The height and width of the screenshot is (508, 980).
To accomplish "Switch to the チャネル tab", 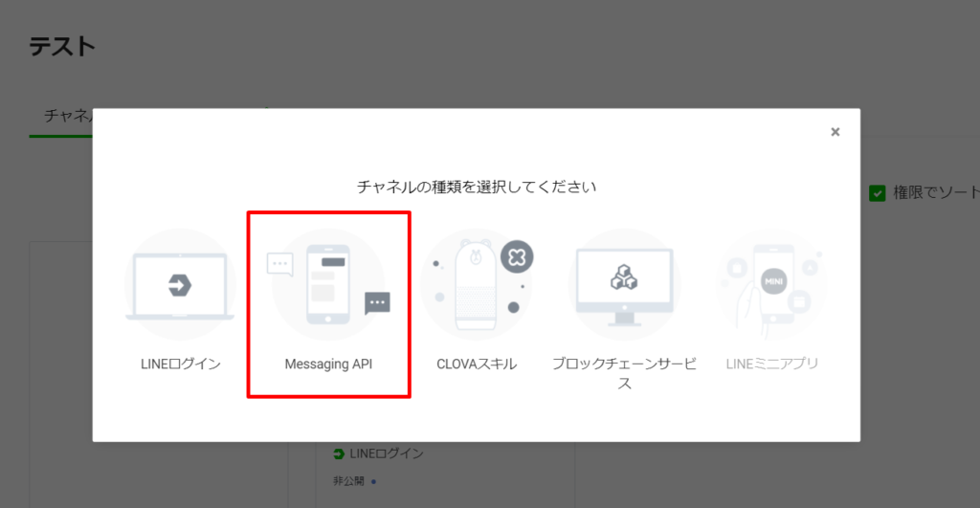I will 68,116.
